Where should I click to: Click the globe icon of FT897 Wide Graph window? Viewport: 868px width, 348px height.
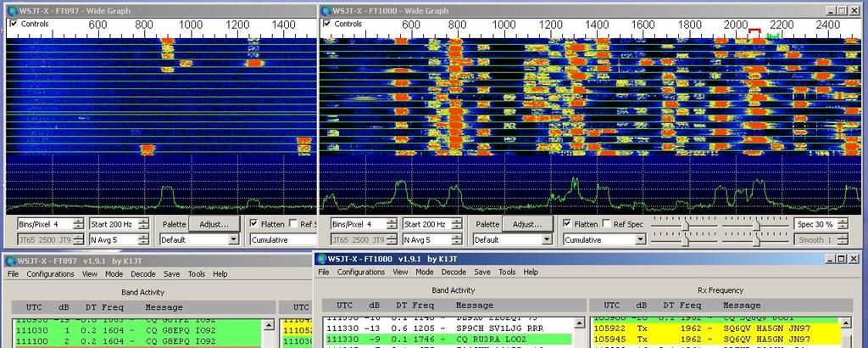click(x=11, y=10)
